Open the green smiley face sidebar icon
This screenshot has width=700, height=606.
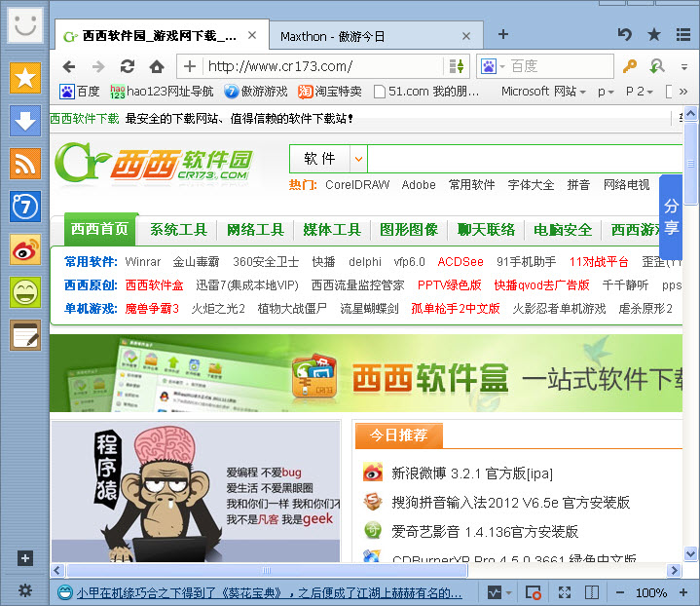[x=25, y=292]
